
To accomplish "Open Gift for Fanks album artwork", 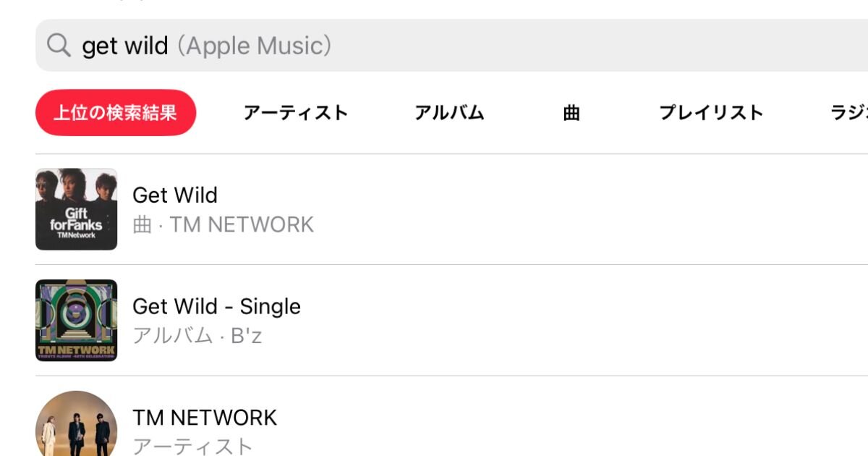I will coord(76,209).
